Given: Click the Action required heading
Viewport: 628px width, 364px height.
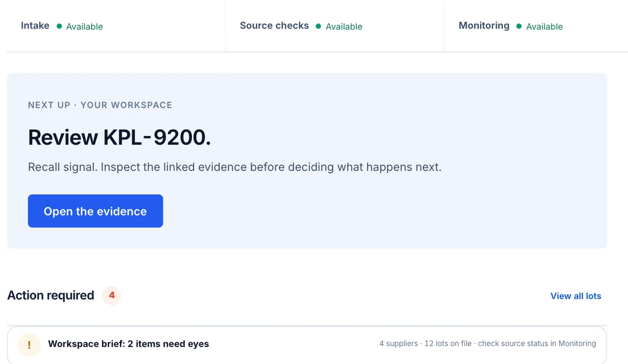Looking at the screenshot, I should (x=51, y=295).
